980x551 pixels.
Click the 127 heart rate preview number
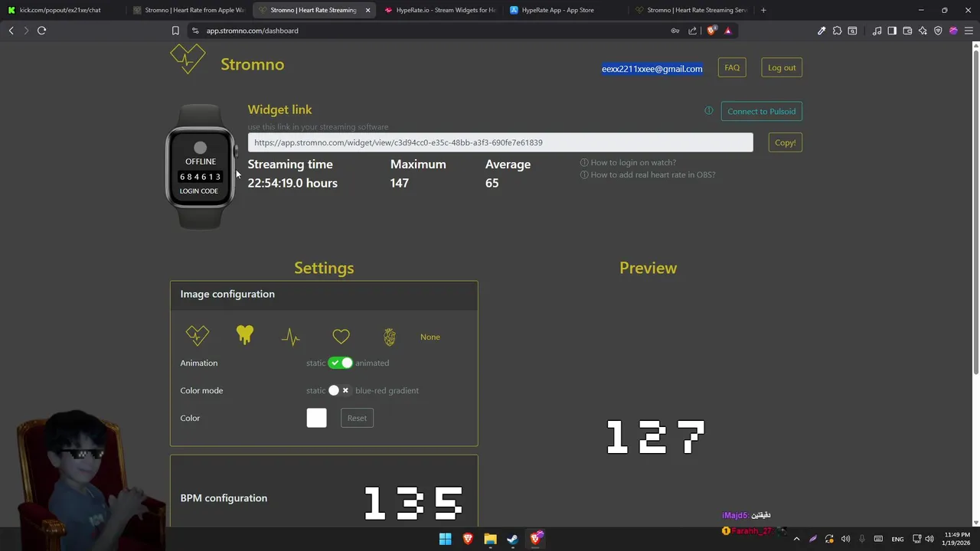[655, 437]
